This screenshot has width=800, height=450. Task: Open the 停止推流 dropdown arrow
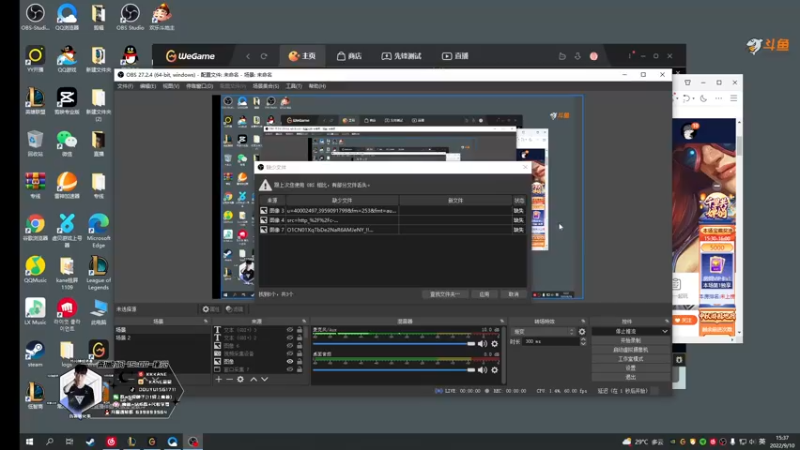tap(664, 332)
